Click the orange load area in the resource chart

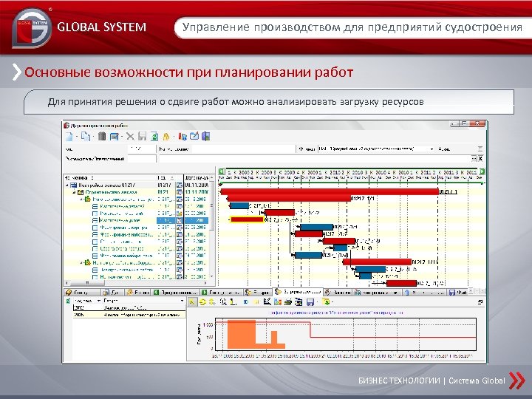click(x=242, y=334)
